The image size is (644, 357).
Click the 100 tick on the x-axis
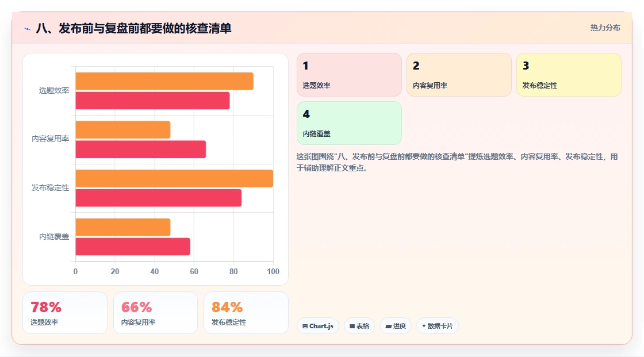coord(273,271)
